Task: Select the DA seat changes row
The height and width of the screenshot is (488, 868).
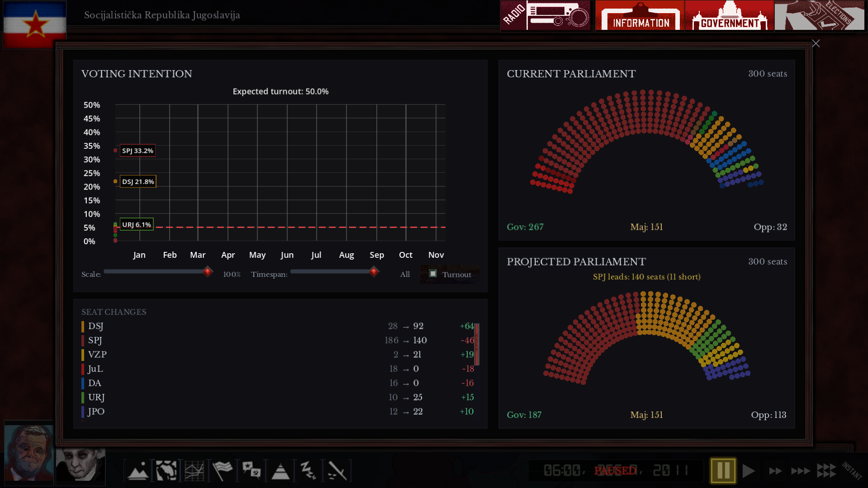Action: pos(278,383)
